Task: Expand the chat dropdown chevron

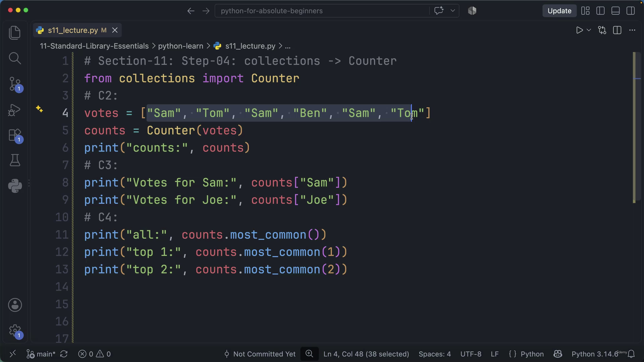Action: pos(452,11)
